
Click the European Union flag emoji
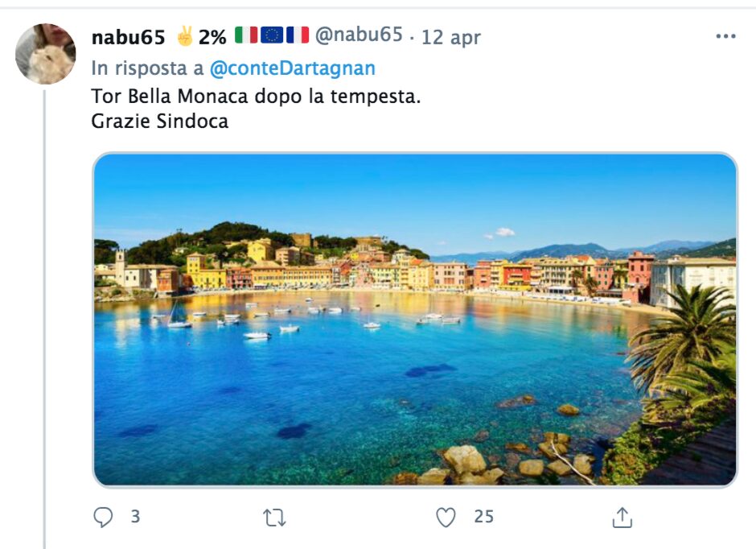click(272, 35)
